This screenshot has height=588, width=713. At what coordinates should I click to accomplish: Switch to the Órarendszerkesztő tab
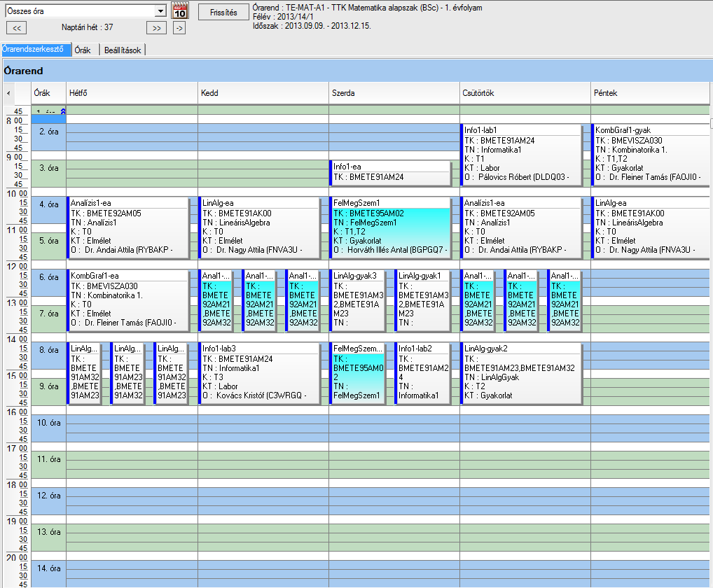[x=36, y=50]
